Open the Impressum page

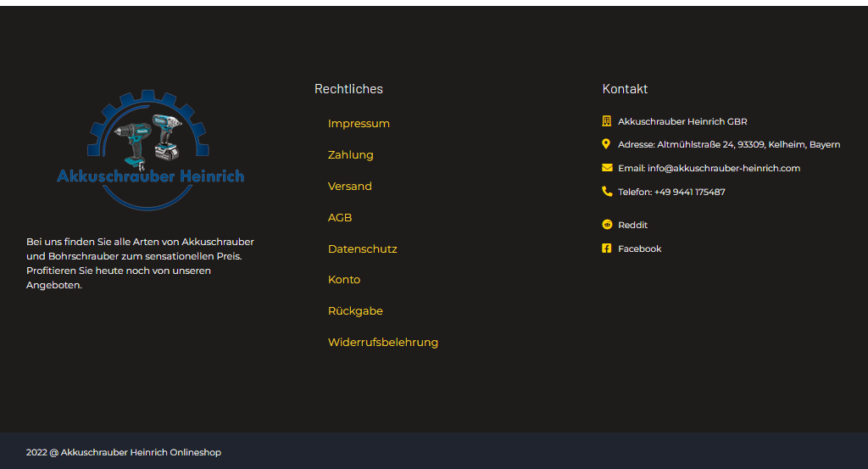coord(359,124)
